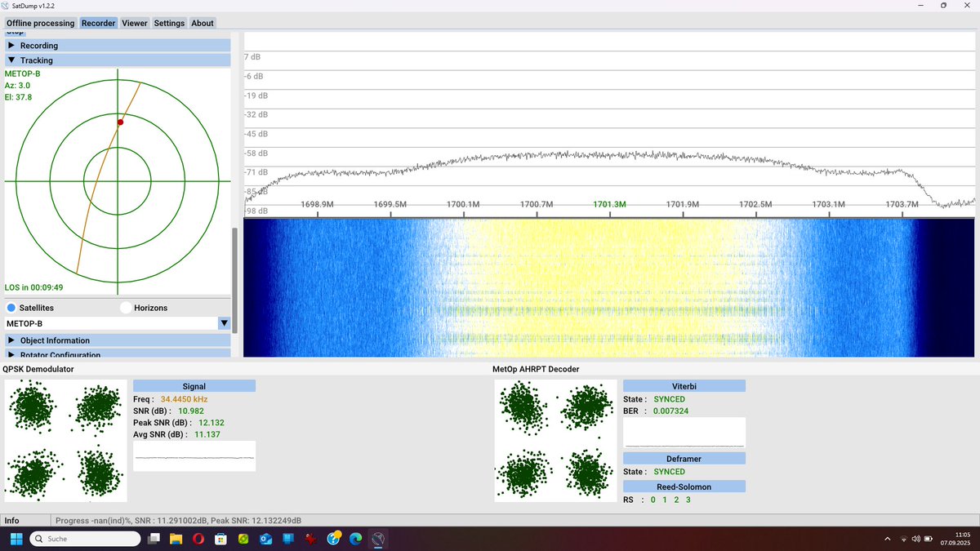Open the Opera browser taskbar icon
This screenshot has height=551, width=980.
198,539
